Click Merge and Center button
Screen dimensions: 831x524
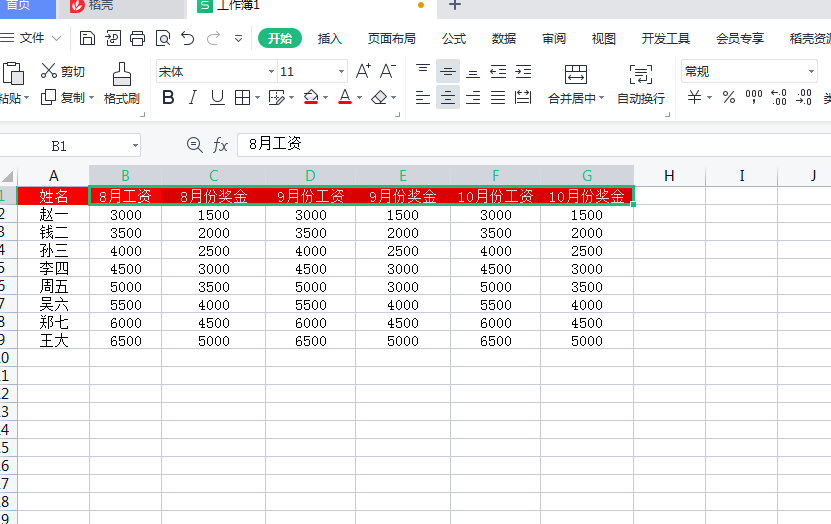576,84
